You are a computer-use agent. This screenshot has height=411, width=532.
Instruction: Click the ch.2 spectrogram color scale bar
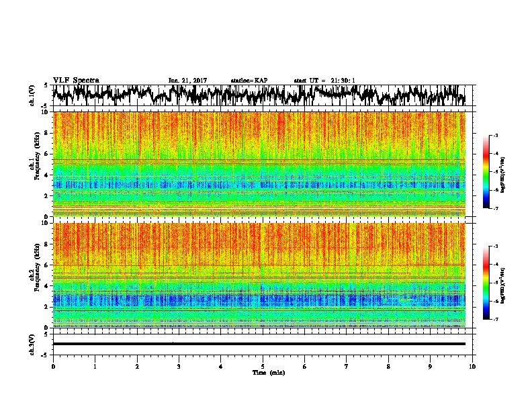pos(486,283)
